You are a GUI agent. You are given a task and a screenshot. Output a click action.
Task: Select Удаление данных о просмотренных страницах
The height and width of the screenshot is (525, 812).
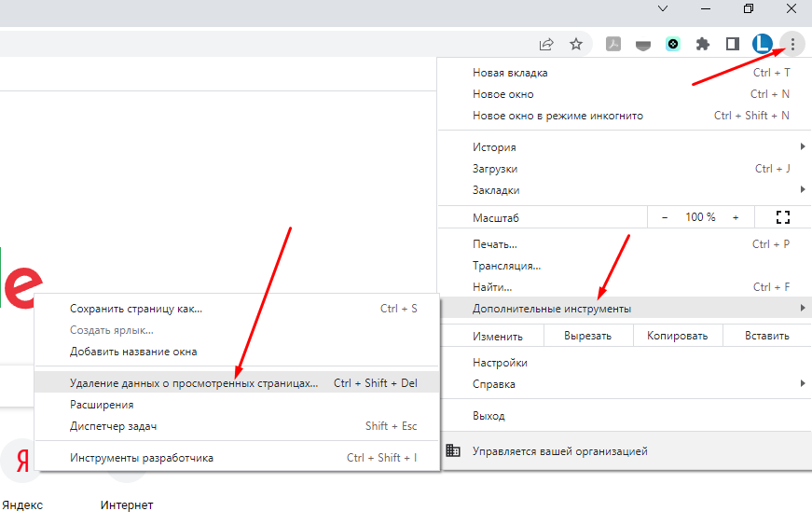[x=194, y=383]
